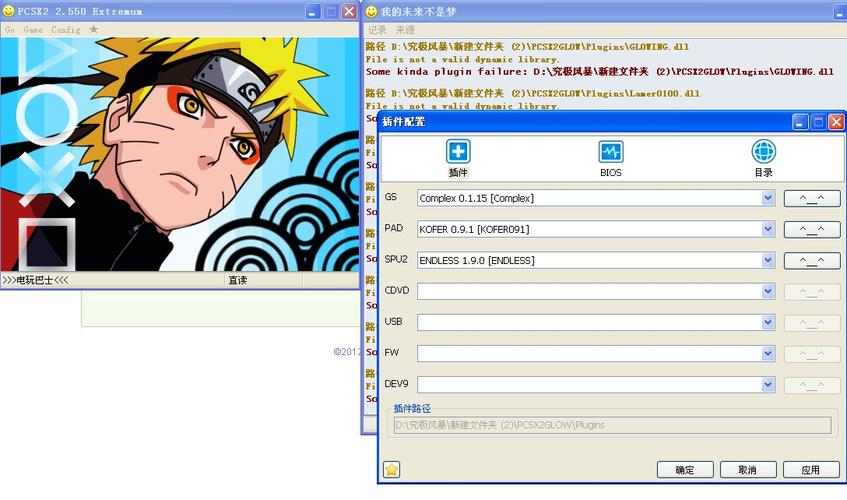Click the 取消 cancel button

[x=748, y=470]
